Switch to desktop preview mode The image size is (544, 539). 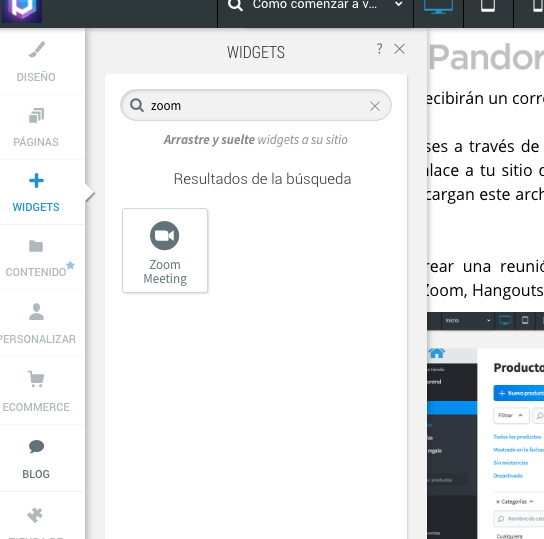click(438, 7)
